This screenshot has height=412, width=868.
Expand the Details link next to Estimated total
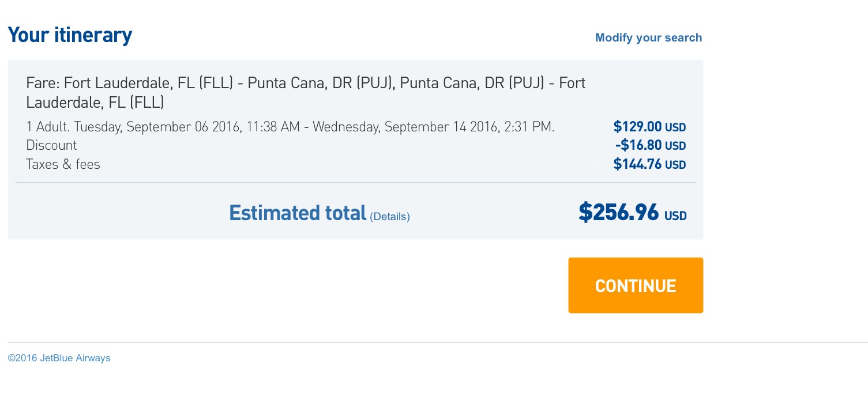click(x=389, y=216)
